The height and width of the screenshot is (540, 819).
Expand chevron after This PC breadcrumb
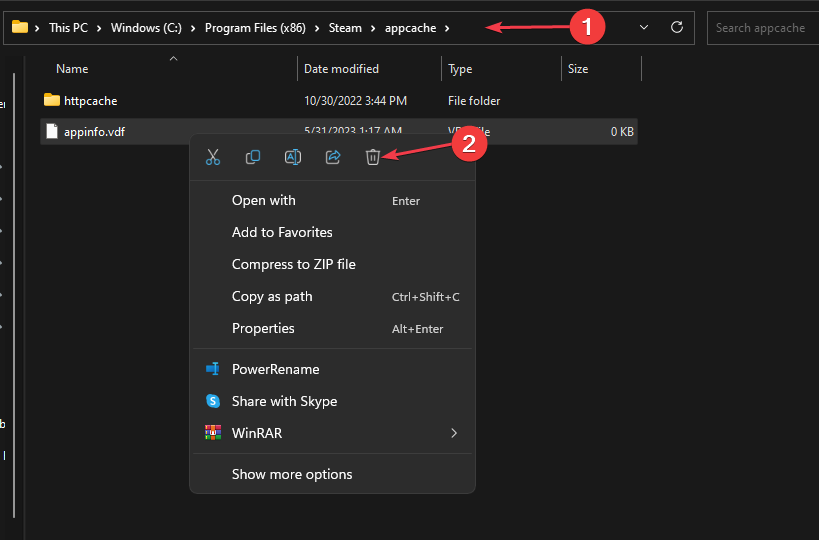click(99, 28)
